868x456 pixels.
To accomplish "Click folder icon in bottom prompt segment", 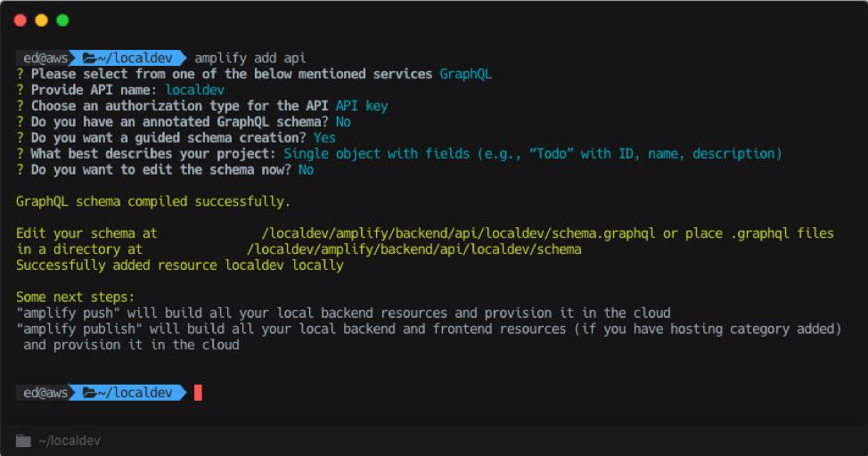I will click(89, 393).
